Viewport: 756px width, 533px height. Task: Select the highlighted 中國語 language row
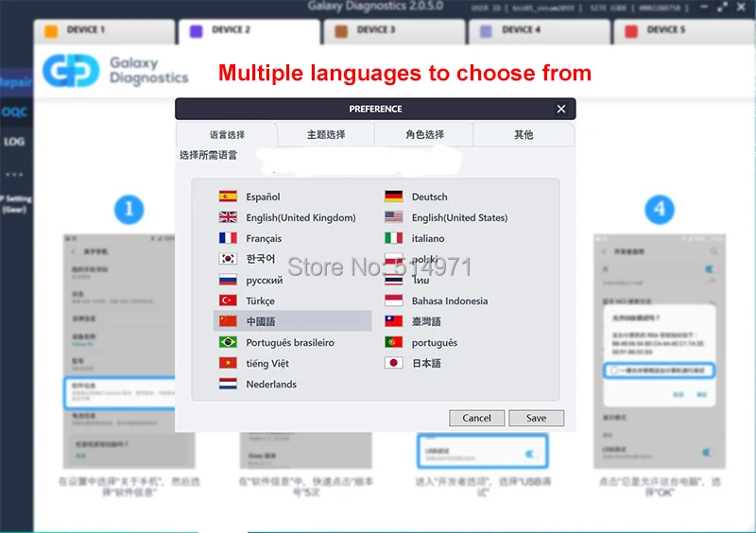click(293, 321)
